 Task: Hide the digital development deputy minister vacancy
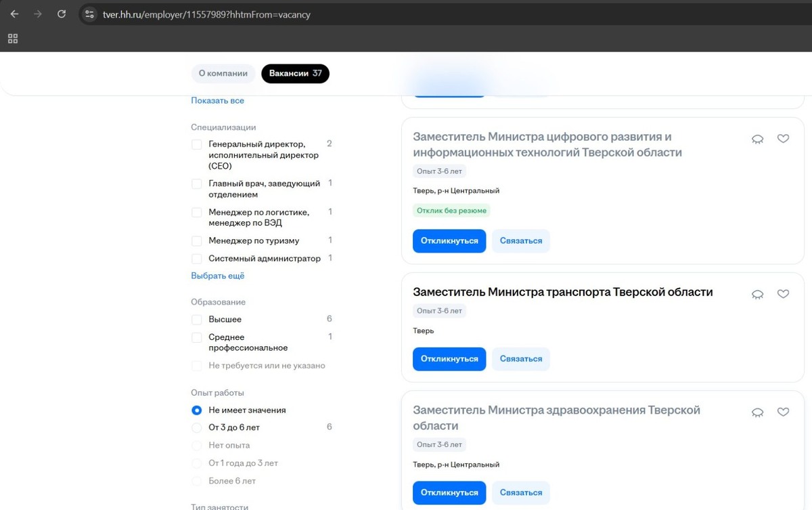click(x=758, y=139)
